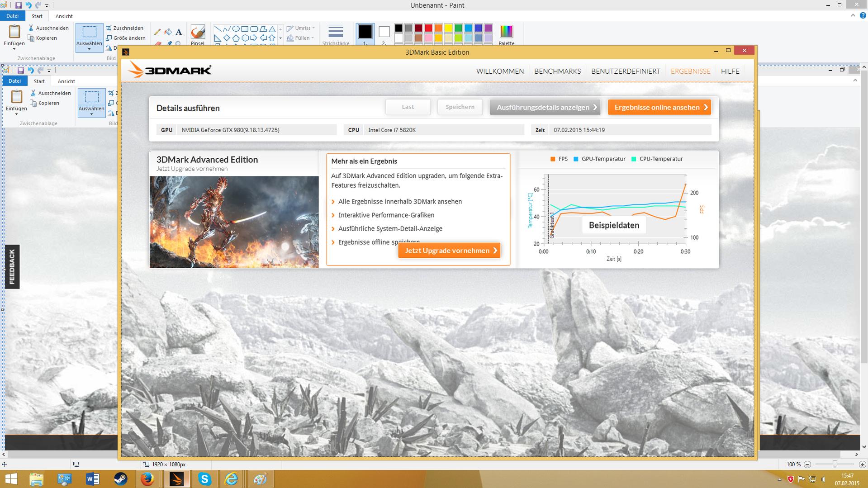Switch to the Ansicht ribbon tab
The height and width of the screenshot is (488, 868).
pyautogui.click(x=64, y=16)
